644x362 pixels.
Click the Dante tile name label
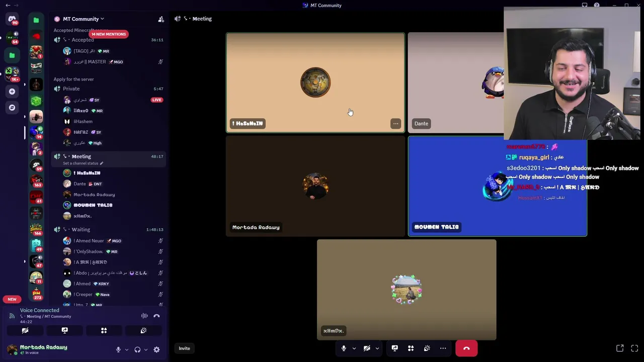[x=421, y=123]
